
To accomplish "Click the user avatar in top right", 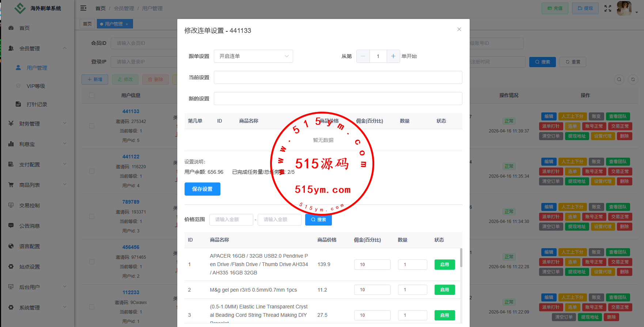I will tap(624, 8).
